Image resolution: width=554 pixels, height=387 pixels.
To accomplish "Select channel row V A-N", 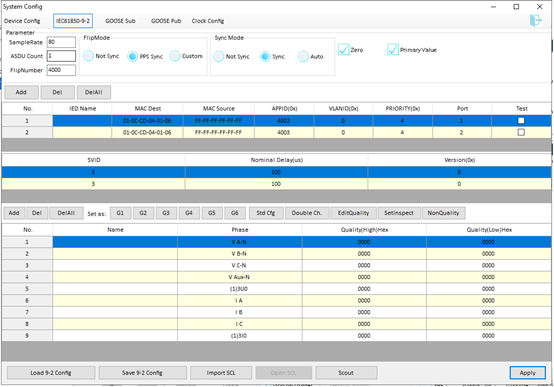I will tap(276, 242).
